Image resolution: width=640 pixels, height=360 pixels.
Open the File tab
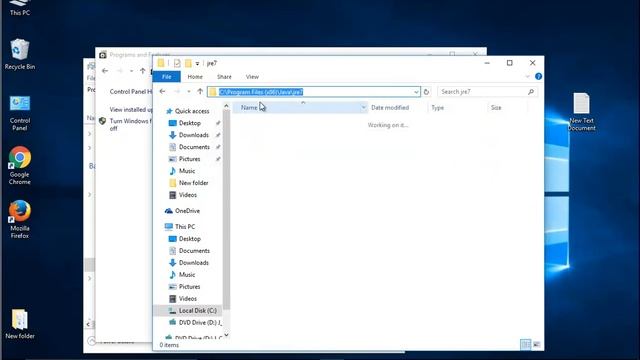[x=167, y=76]
